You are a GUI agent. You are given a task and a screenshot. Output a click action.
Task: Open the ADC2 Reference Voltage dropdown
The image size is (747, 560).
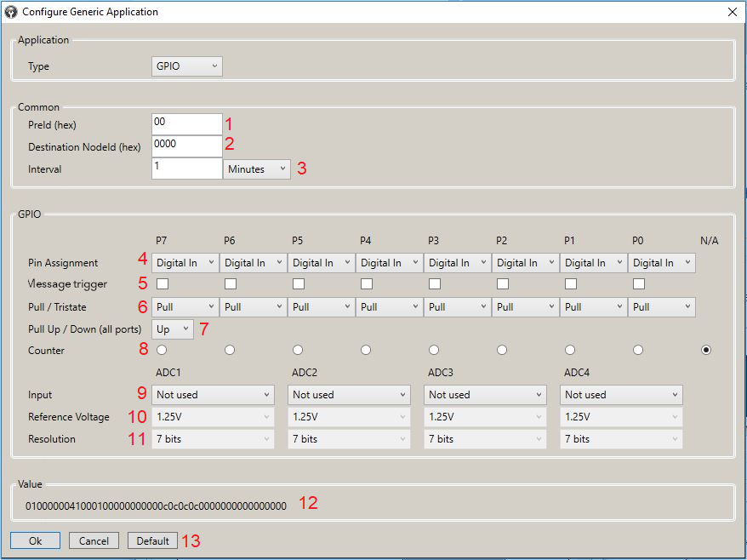click(x=349, y=417)
